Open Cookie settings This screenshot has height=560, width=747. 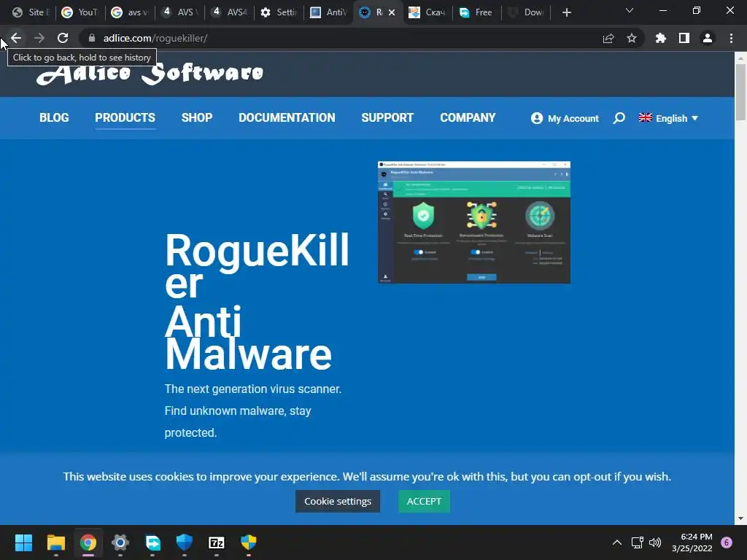[x=338, y=501]
